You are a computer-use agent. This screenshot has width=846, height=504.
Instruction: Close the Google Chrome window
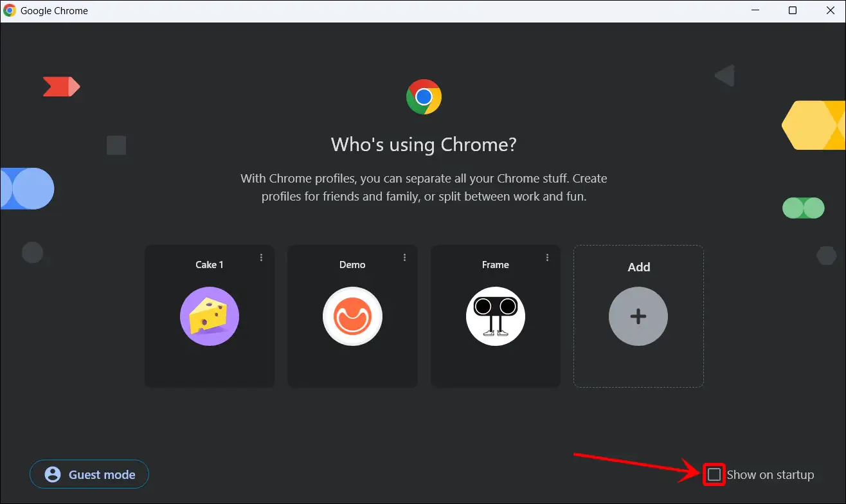click(829, 11)
